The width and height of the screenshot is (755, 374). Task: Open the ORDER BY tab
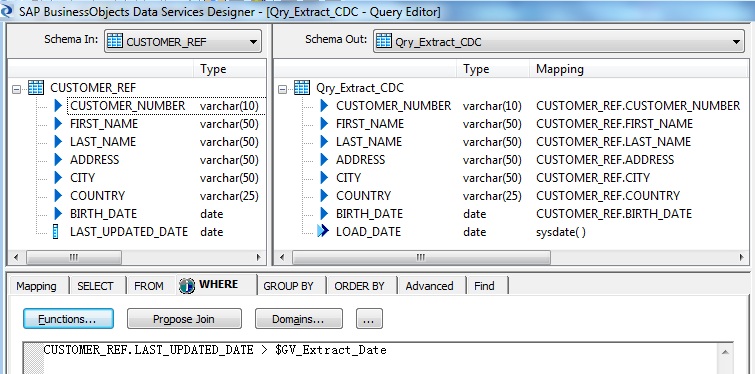tap(359, 286)
